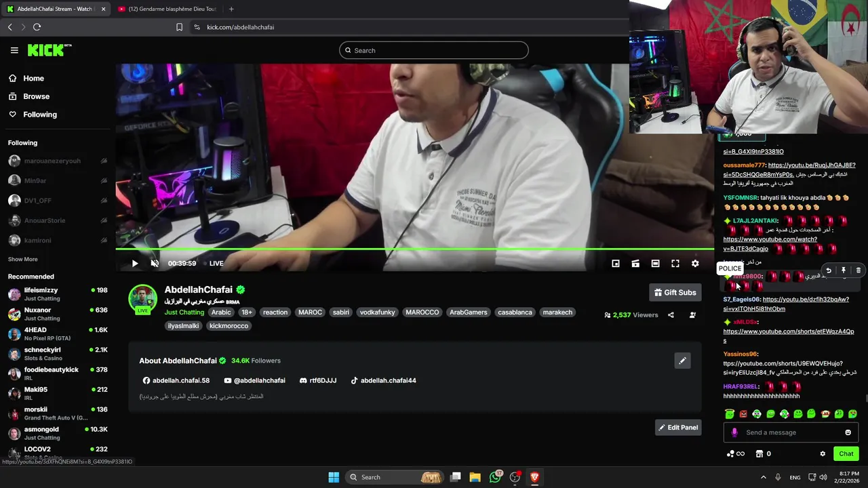Screen dimensions: 868x488
Task: Switch to Gendarme blasphème YouTube tab
Action: point(166,9)
